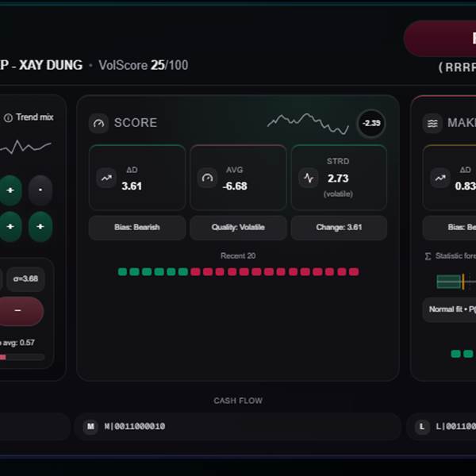Screen dimensions: 476x476
Task: Click the M cash flow badge
Action: [90, 427]
